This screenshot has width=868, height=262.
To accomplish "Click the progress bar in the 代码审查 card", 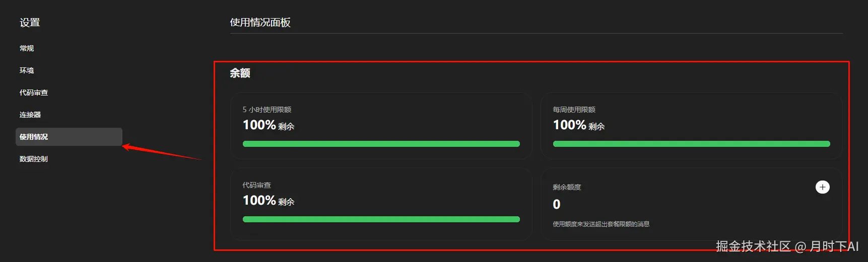I will [381, 219].
